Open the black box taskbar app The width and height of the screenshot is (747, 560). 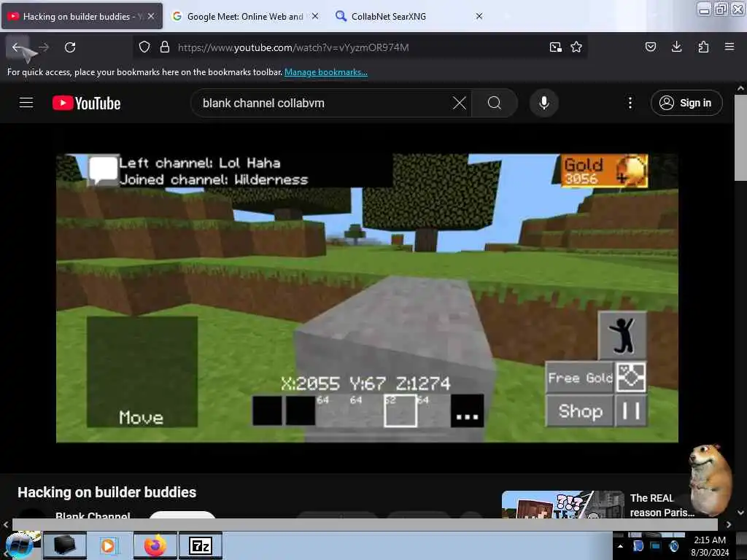coord(65,545)
